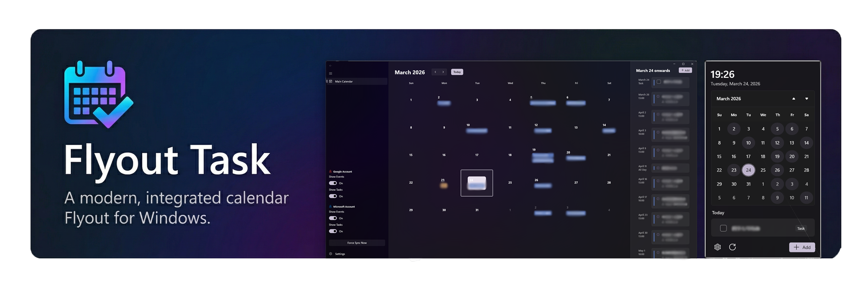Click the Microsoft Account person icon

coord(330,206)
